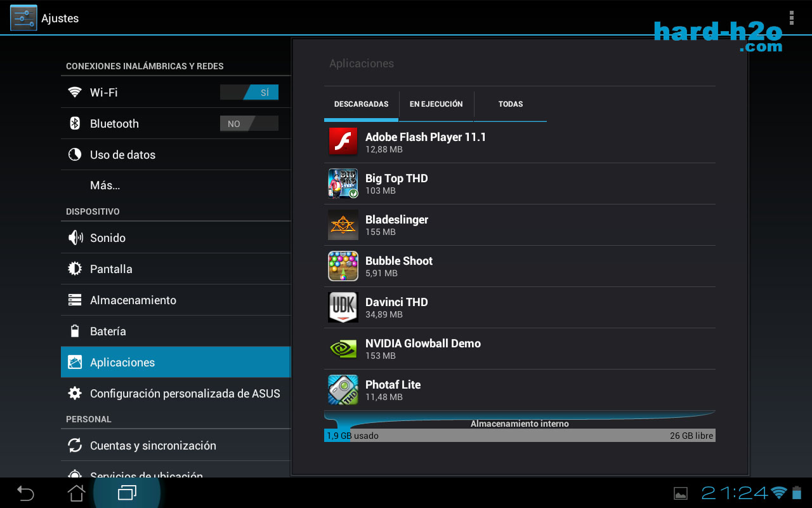Open Batería settings
This screenshot has height=508, width=812.
coord(176,331)
